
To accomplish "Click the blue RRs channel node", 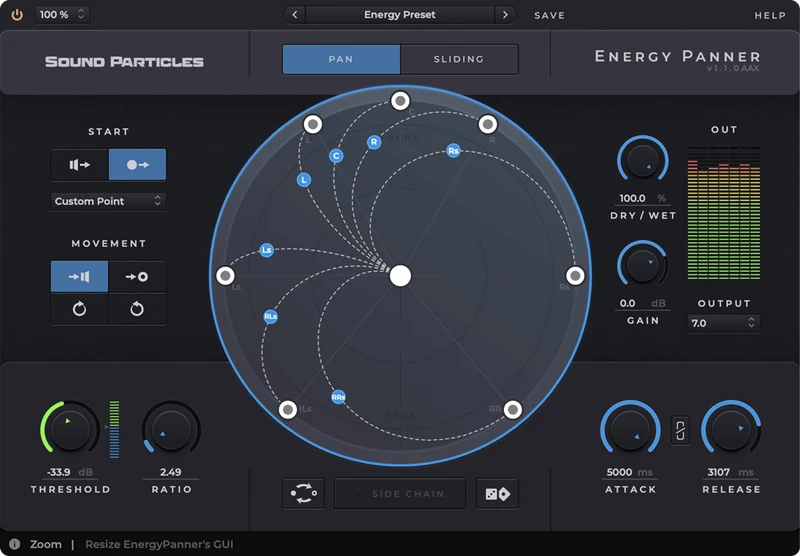I will coord(338,397).
